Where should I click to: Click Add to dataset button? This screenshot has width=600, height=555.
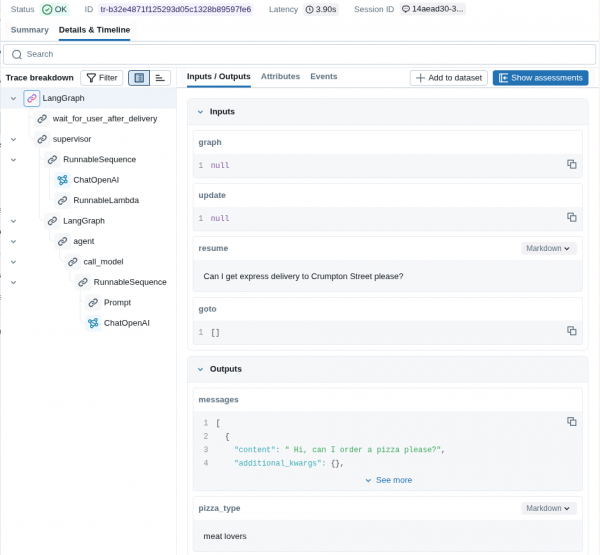(449, 78)
